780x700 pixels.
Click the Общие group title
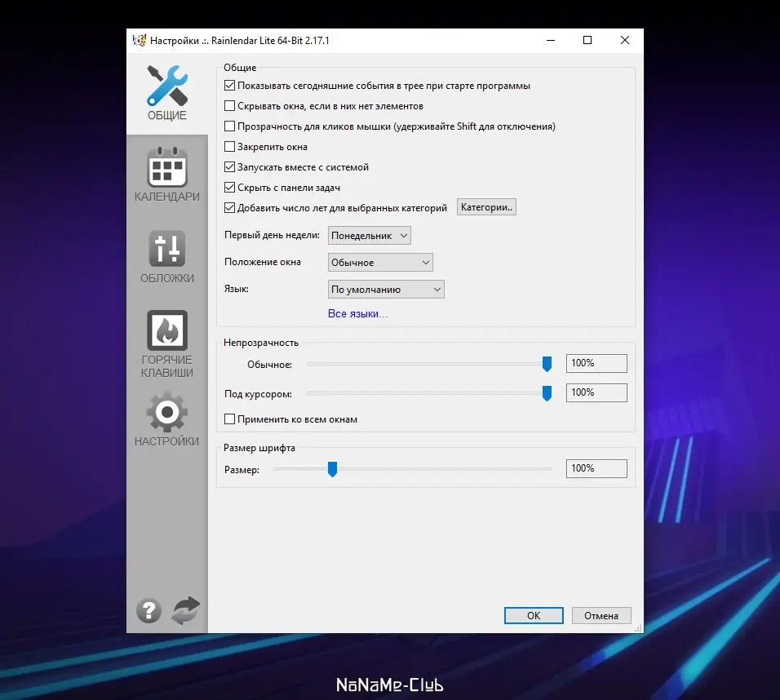coord(240,68)
